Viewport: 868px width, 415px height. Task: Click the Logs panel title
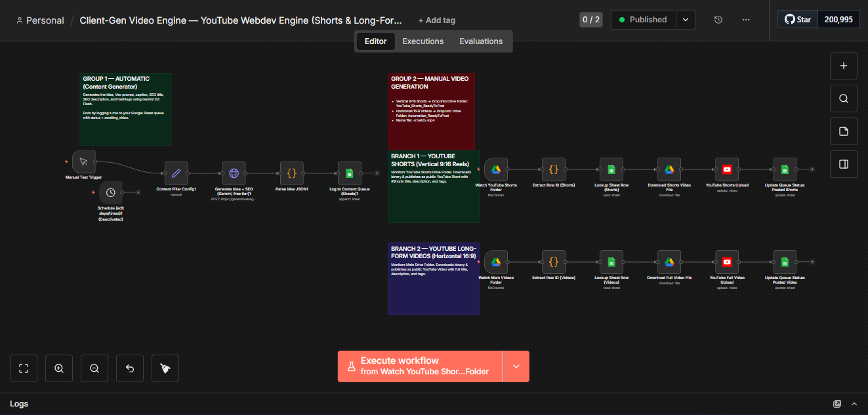tap(19, 404)
